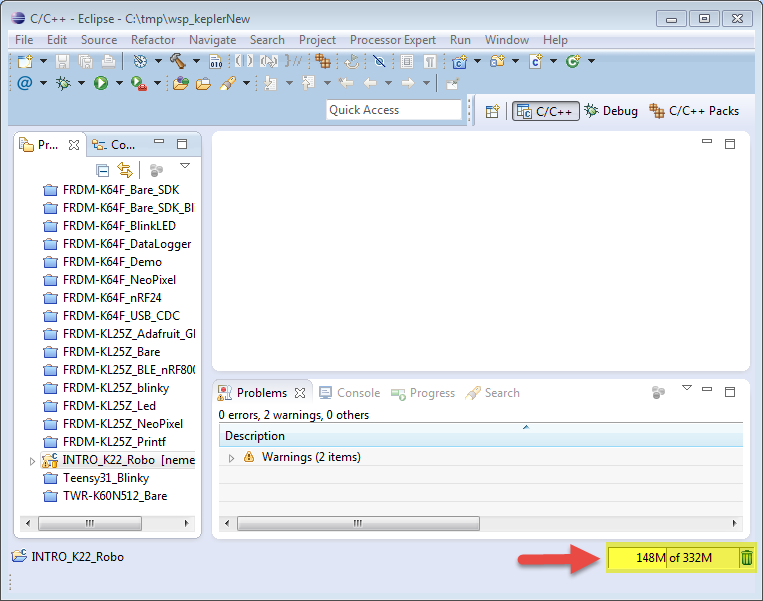Screen dimensions: 763x601
Task: Click the Open Perspective icon
Action: pos(492,111)
